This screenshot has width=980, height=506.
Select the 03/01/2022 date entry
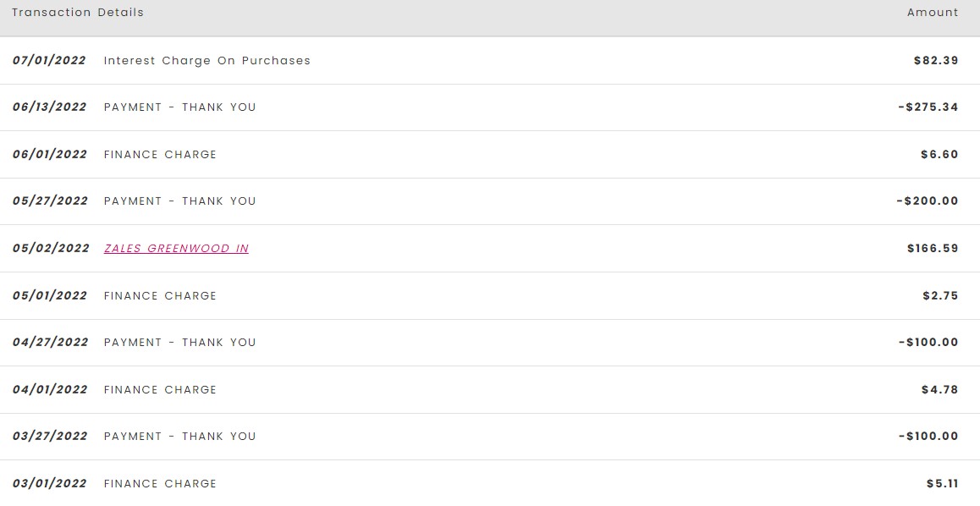pos(50,484)
